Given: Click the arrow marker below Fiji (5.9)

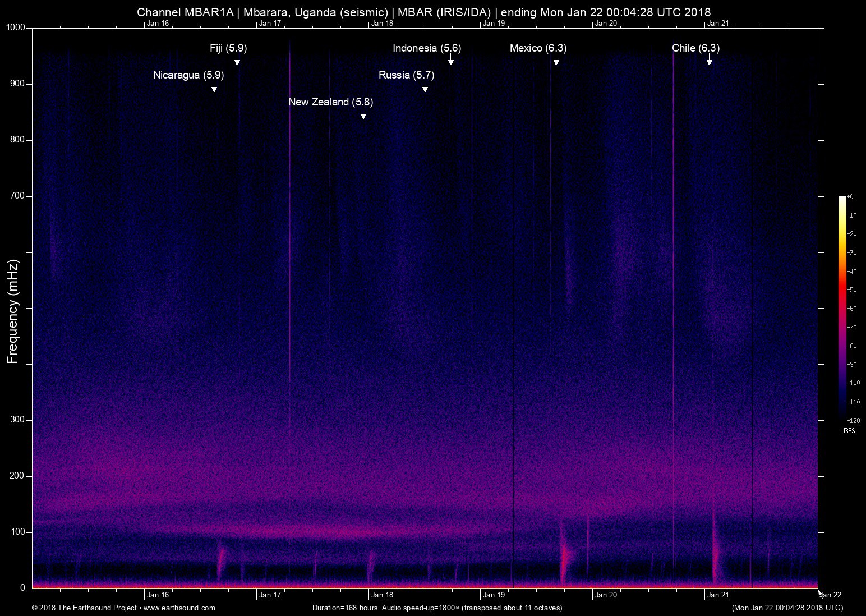Looking at the screenshot, I should [x=237, y=61].
